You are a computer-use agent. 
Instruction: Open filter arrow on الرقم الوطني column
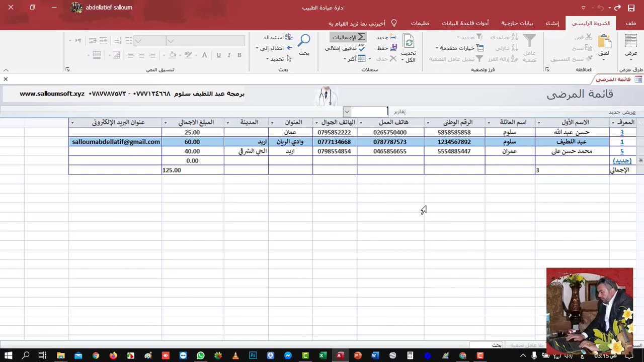(428, 123)
